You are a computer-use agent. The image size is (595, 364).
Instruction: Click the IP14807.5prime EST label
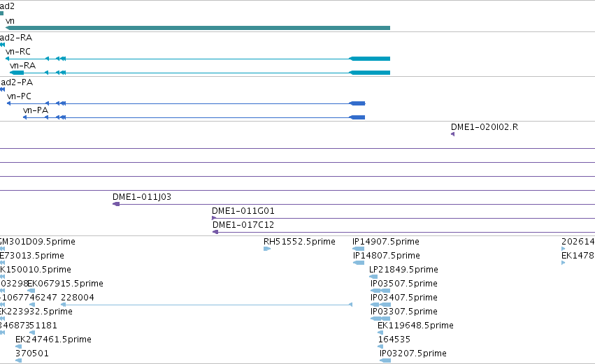pyautogui.click(x=386, y=256)
